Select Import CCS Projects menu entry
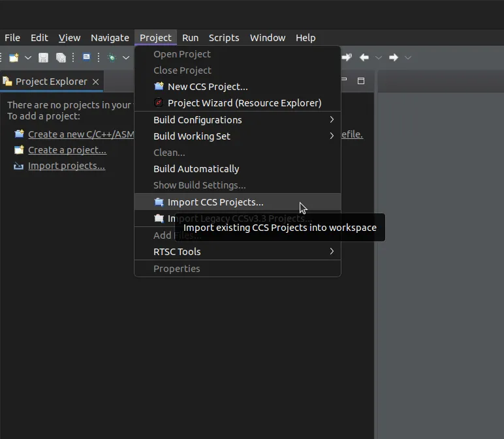The width and height of the screenshot is (504, 439). click(215, 202)
